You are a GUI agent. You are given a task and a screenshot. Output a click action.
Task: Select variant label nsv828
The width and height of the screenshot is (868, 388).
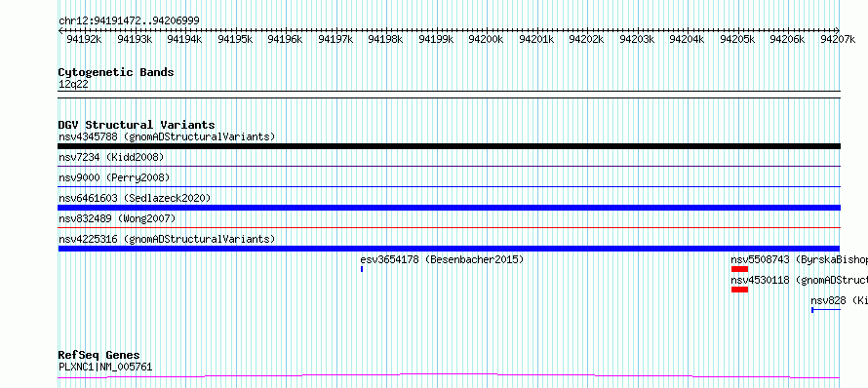(828, 300)
